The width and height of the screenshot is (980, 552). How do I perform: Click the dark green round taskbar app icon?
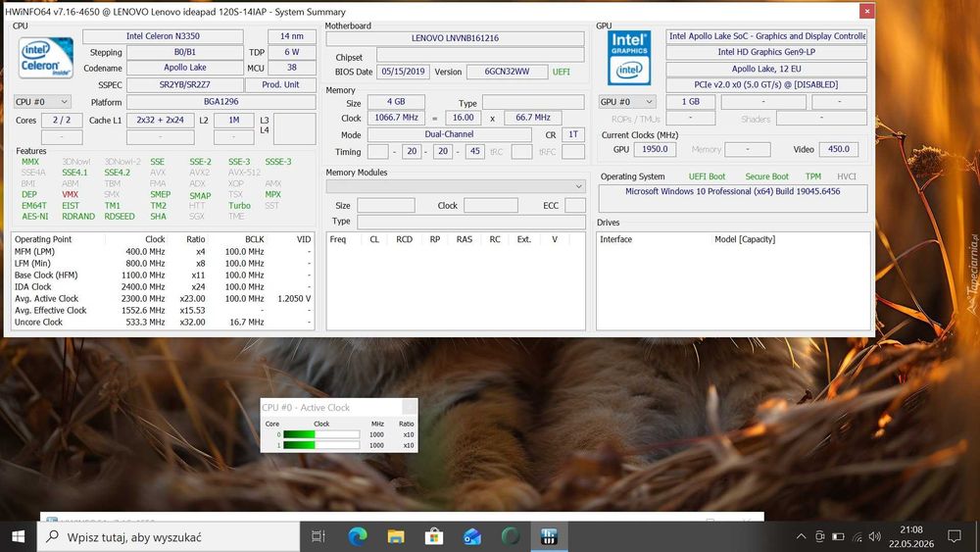(x=511, y=536)
